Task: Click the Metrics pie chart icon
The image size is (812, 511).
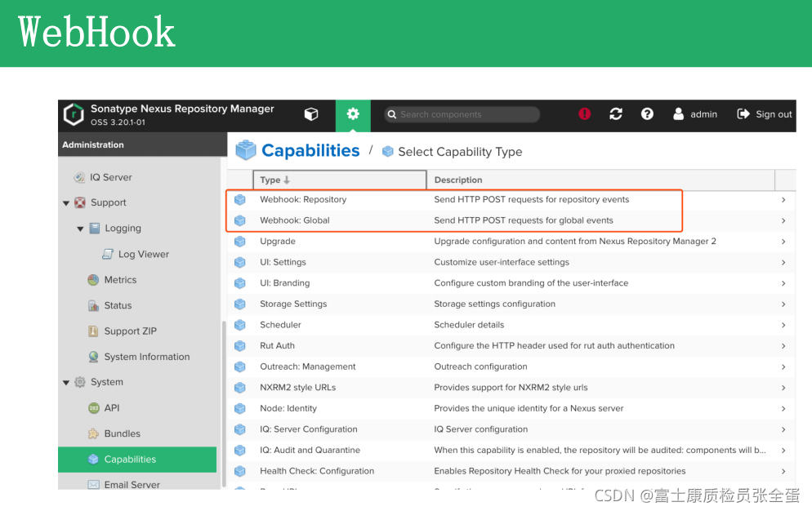Action: tap(93, 280)
